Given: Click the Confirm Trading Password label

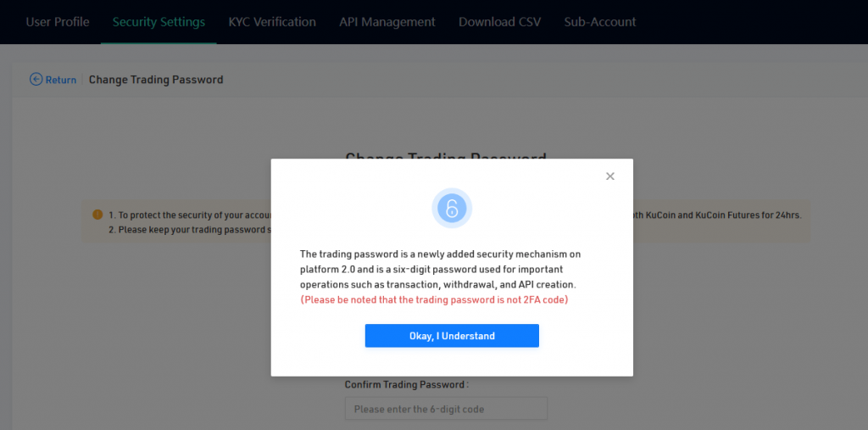Looking at the screenshot, I should [x=406, y=385].
